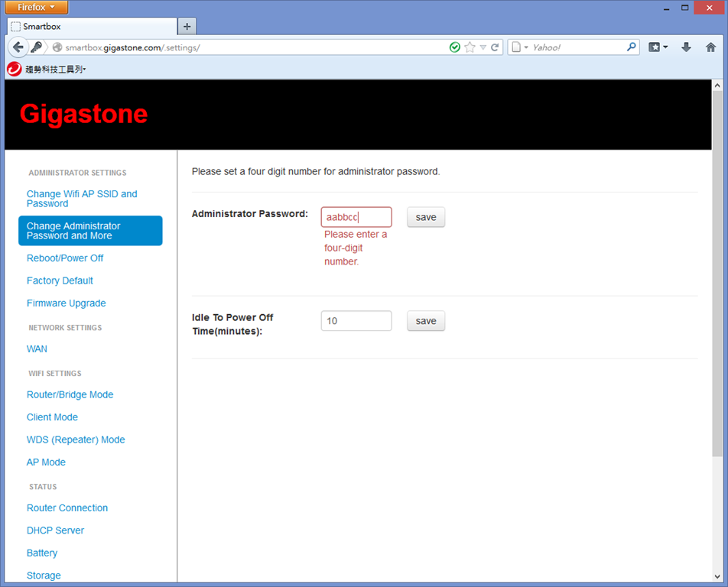Viewport: 728px width, 587px height.
Task: Click the page scrollbar down arrow
Action: pos(717,577)
